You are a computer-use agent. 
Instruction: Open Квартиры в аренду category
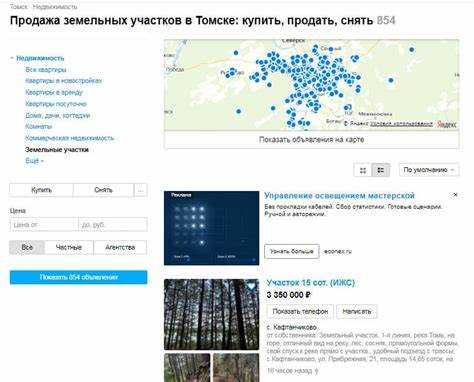pyautogui.click(x=54, y=92)
